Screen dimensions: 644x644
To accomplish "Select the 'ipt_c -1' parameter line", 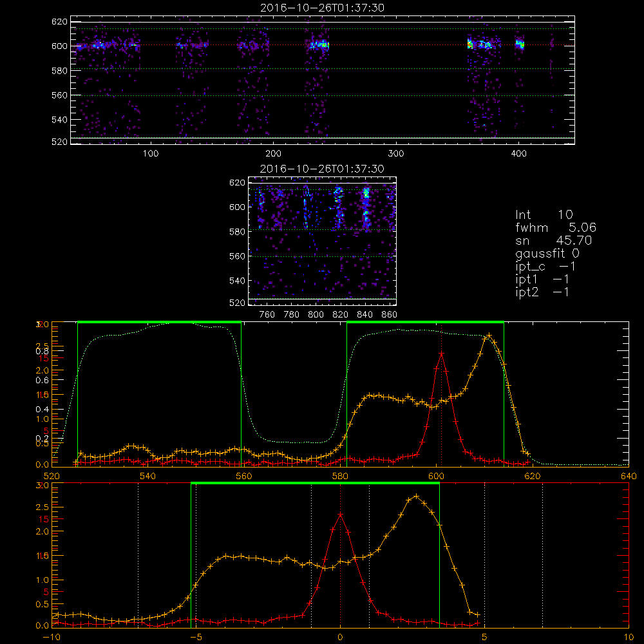I will pyautogui.click(x=545, y=267).
